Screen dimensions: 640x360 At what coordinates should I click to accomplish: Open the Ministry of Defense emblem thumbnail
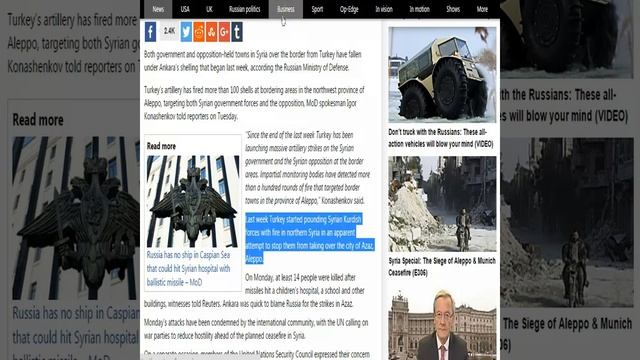(193, 201)
